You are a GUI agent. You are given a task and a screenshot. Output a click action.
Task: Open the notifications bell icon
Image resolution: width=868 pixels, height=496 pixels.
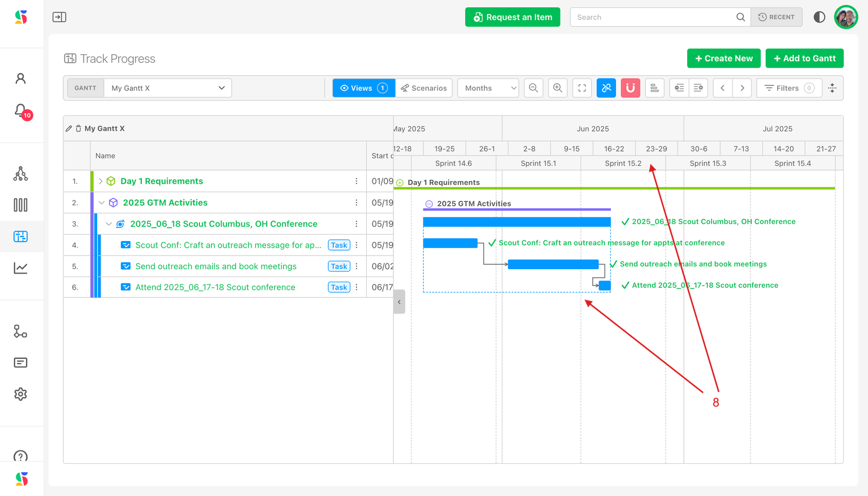(21, 110)
